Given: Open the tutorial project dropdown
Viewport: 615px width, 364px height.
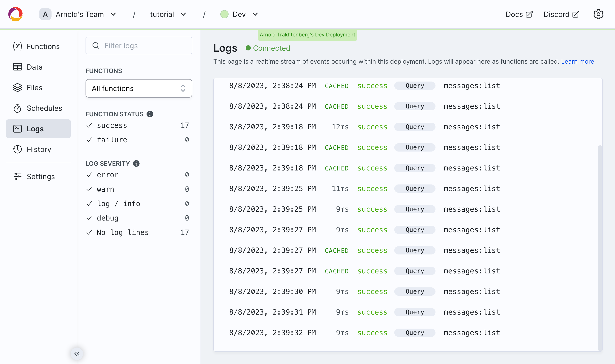Looking at the screenshot, I should click(x=168, y=14).
